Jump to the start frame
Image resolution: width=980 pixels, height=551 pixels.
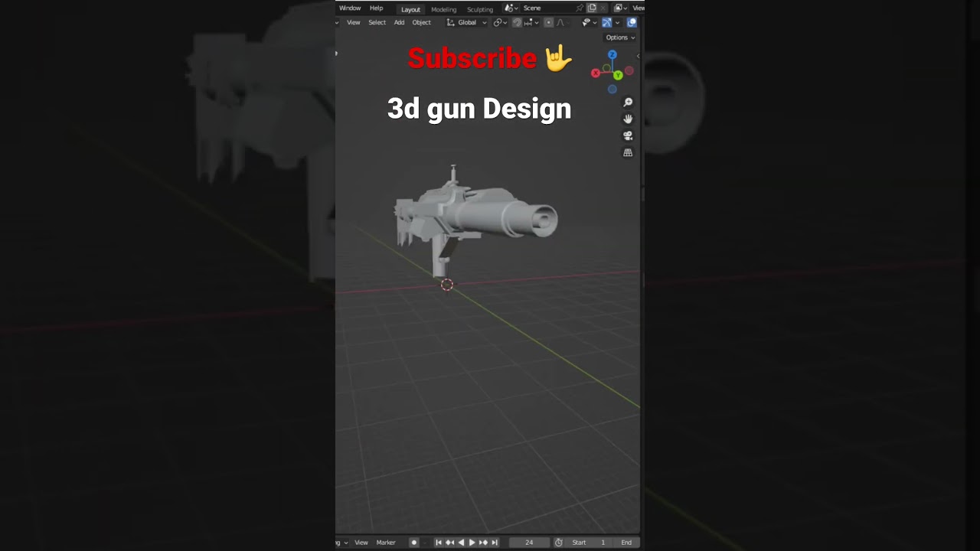(439, 543)
